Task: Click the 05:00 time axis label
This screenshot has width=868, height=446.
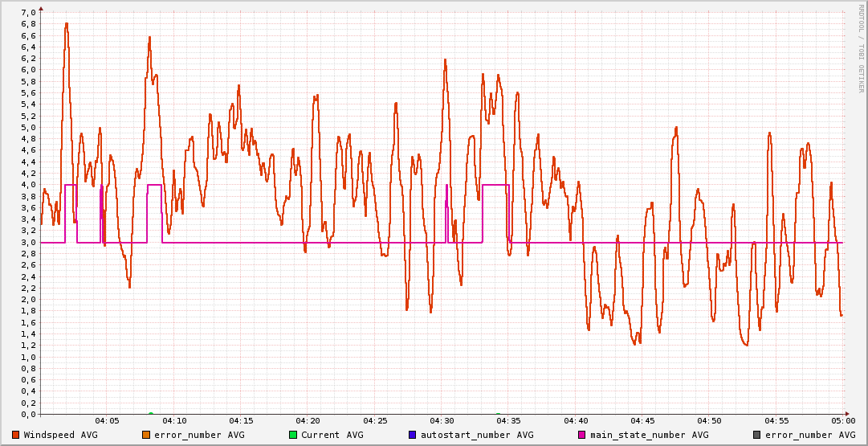Action: [842, 420]
